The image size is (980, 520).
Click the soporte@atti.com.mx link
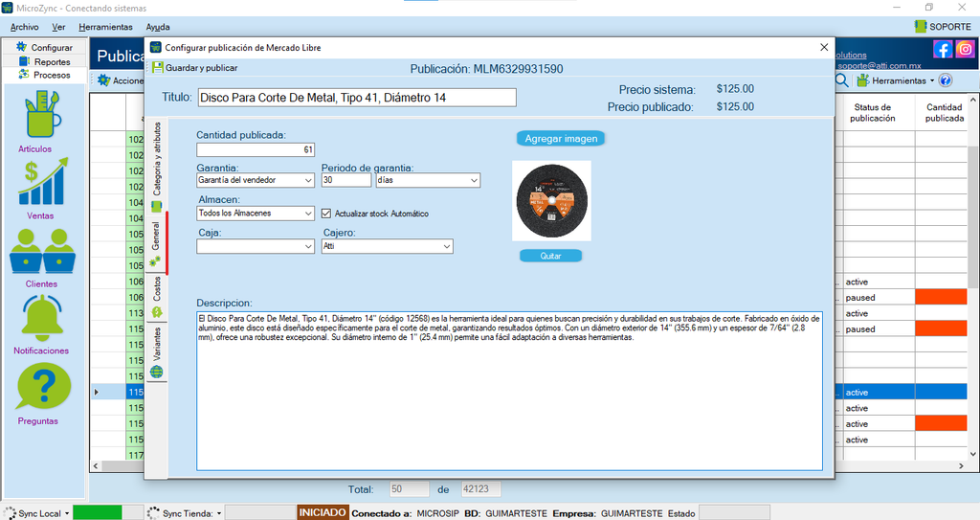click(x=879, y=66)
